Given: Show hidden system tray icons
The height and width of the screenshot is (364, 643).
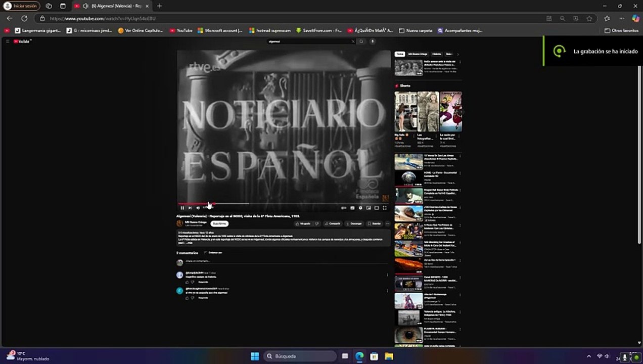Looking at the screenshot, I should (588, 356).
